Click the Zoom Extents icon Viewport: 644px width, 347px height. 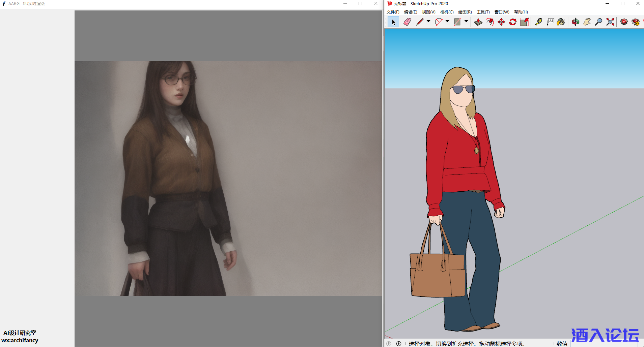pyautogui.click(x=610, y=22)
